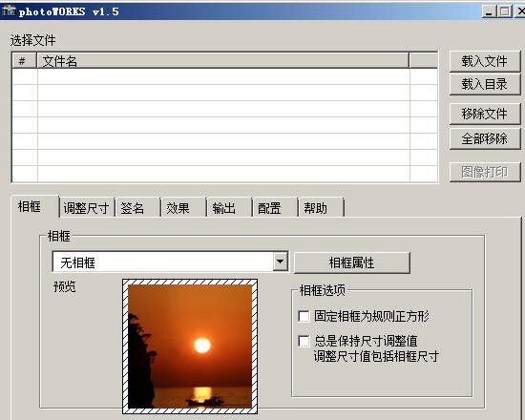Open the 相框属性 (frame properties) dialog
The width and height of the screenshot is (525, 420).
click(351, 262)
